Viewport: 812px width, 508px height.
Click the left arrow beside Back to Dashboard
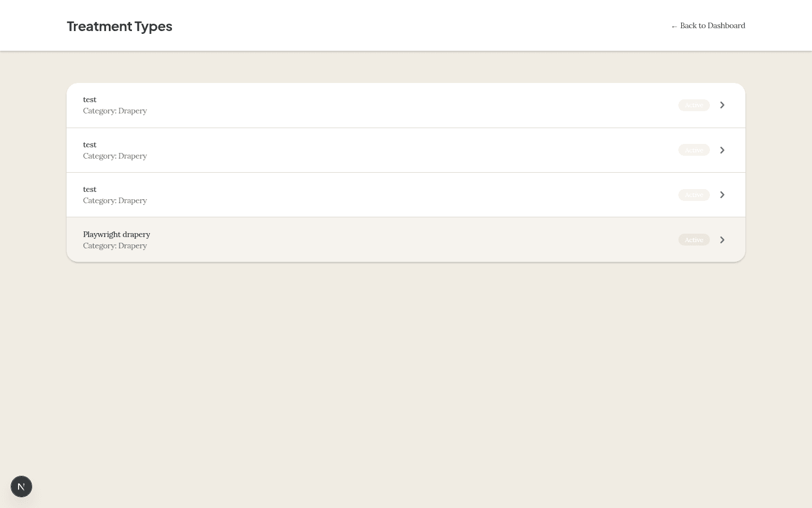tap(674, 27)
